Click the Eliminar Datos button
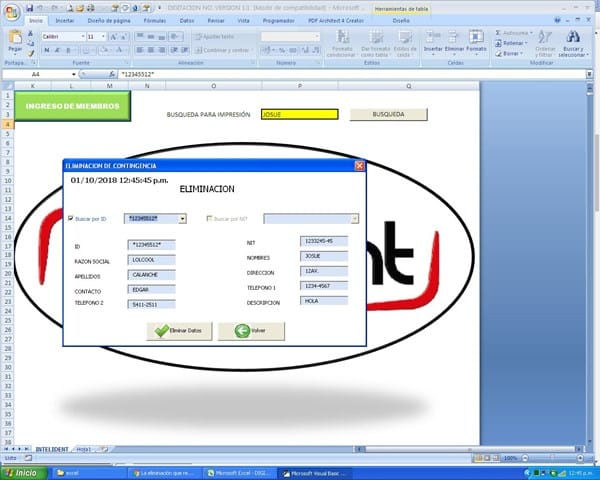The width and height of the screenshot is (600, 480). (179, 331)
